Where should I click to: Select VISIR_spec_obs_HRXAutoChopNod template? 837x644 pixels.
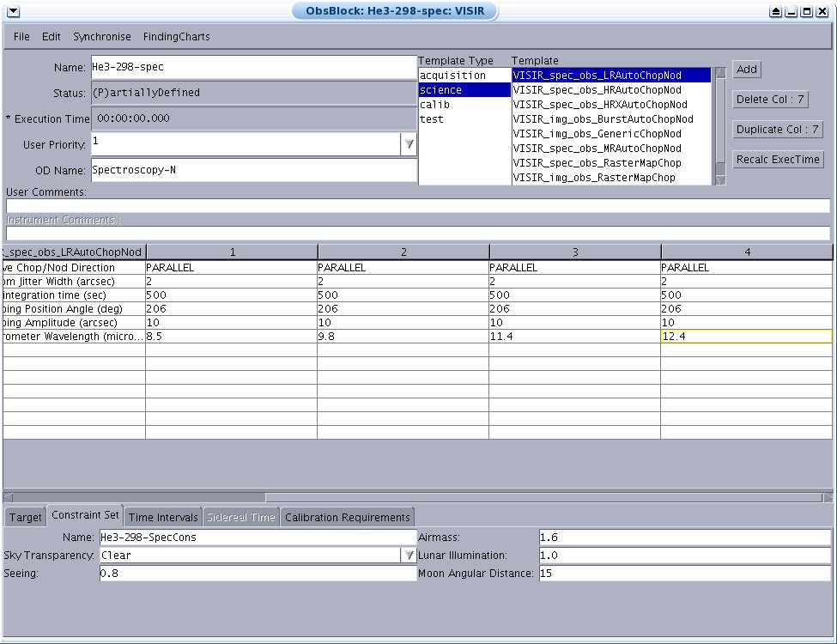tap(612, 105)
